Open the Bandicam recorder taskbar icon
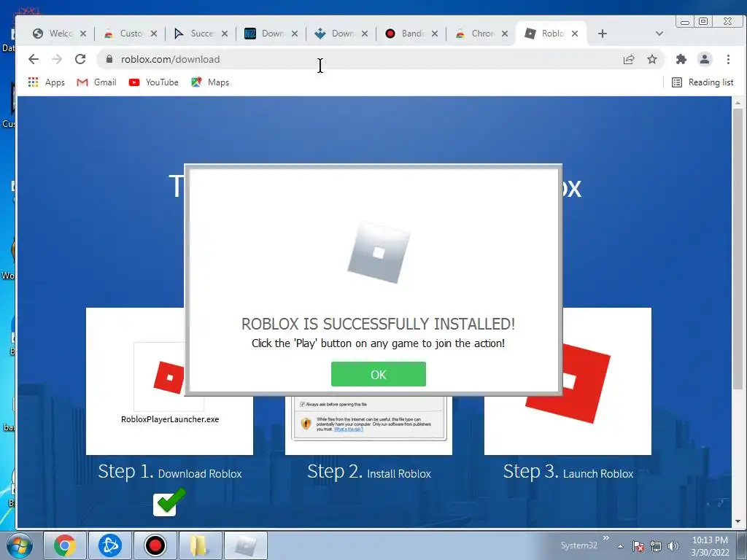This screenshot has height=560, width=747. pyautogui.click(x=155, y=545)
